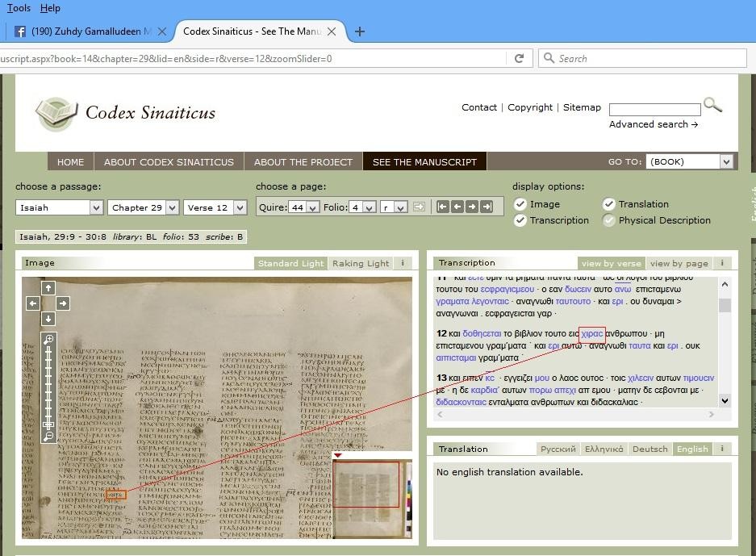This screenshot has width=756, height=556.
Task: Open ABOUT CODEX SINAITICUS navigation item
Action: tap(169, 162)
